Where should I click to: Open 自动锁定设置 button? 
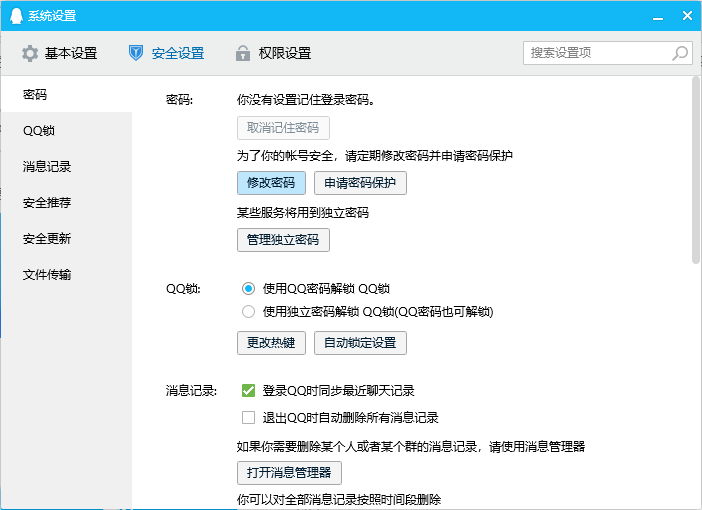(x=360, y=343)
